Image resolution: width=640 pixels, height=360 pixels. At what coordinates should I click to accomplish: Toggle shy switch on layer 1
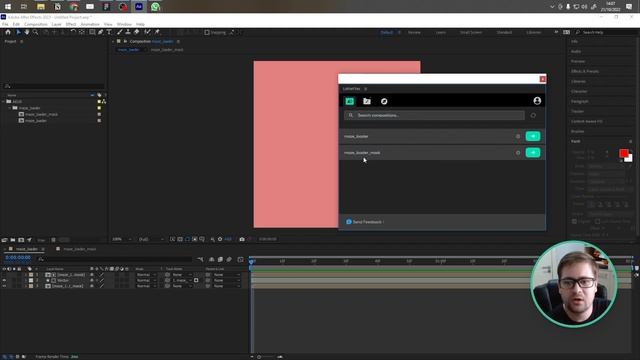click(x=92, y=275)
